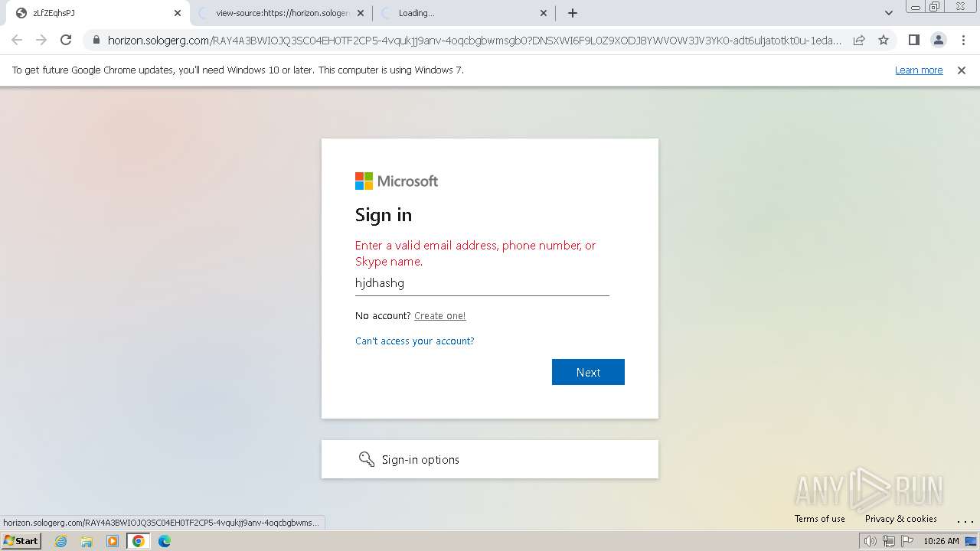Share this page using the share icon

pos(859,40)
